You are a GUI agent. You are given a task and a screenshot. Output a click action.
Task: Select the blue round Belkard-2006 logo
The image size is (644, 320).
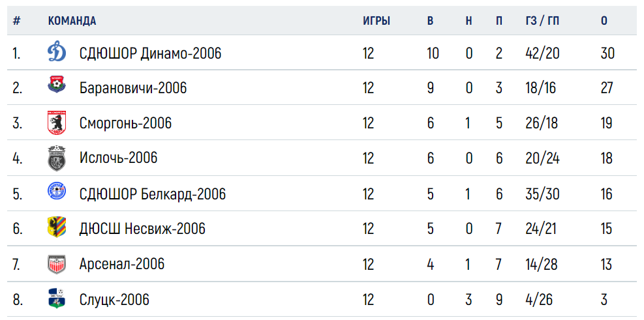pyautogui.click(x=56, y=191)
